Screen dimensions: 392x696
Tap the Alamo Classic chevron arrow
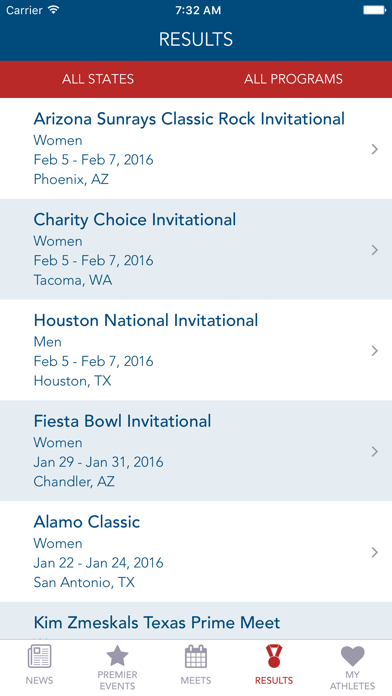pos(375,552)
